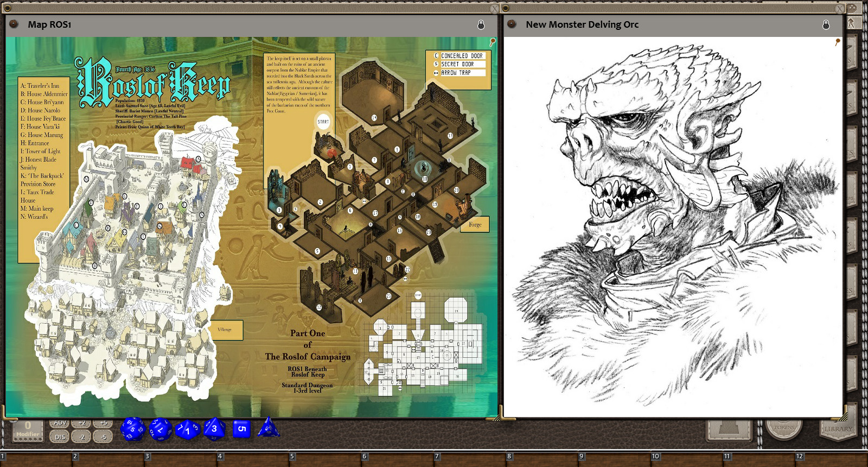The height and width of the screenshot is (467, 868).
Task: Toggle the lock on Map ROS1 window
Action: [x=481, y=24]
